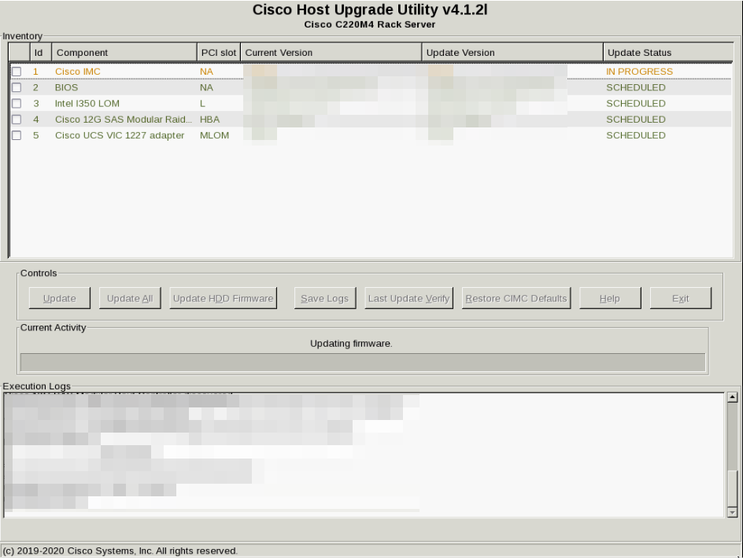Tick the checkbox for Cisco IMC row

17,72
